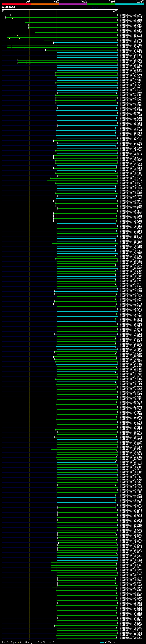Select hit label UniRef100_Q7NVP1

131,77
